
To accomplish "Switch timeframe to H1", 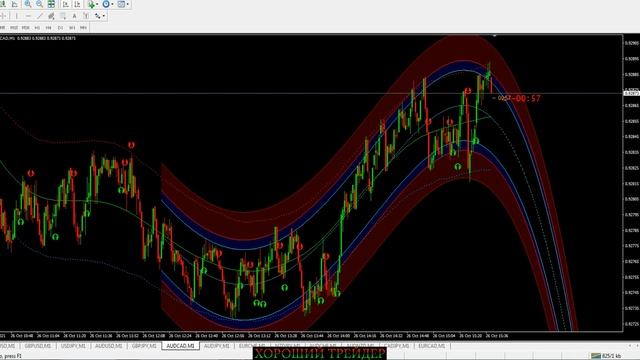I will click(x=37, y=28).
